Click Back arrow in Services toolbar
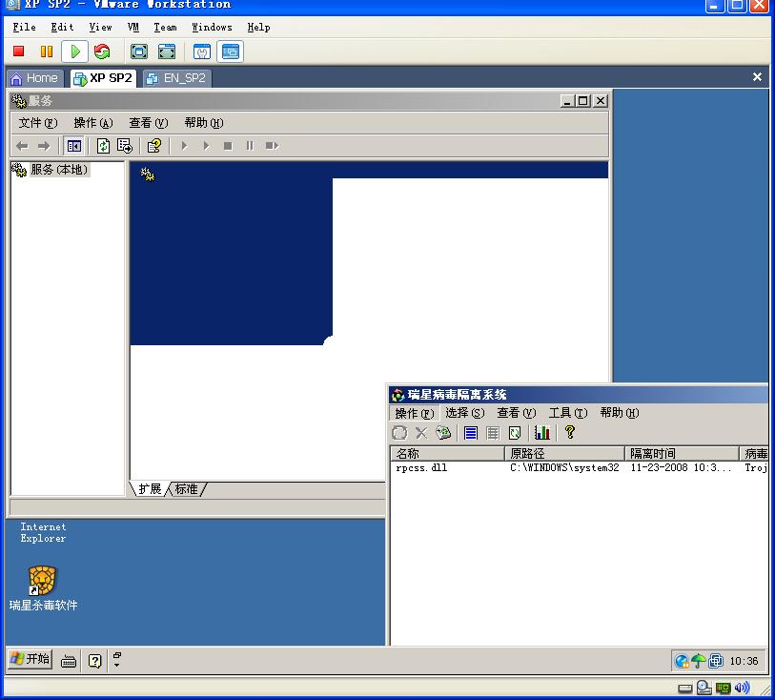The width and height of the screenshot is (775, 700). point(22,146)
